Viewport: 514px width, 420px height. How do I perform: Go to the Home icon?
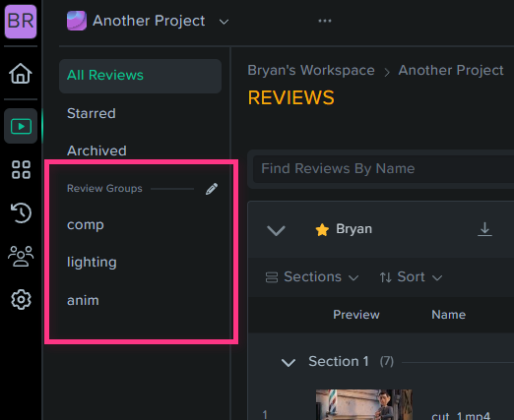pyautogui.click(x=21, y=73)
